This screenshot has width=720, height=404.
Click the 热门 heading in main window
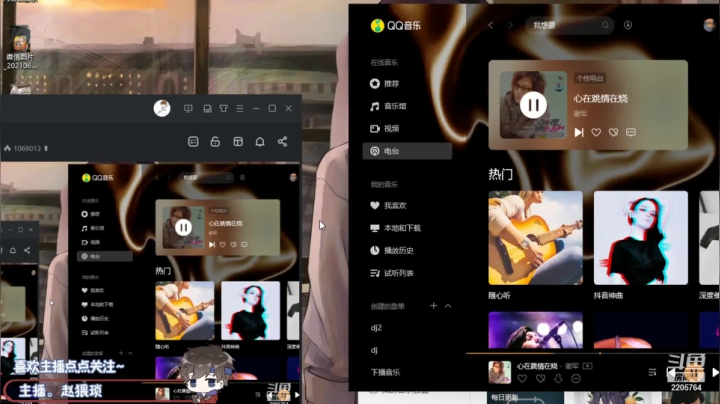point(501,174)
